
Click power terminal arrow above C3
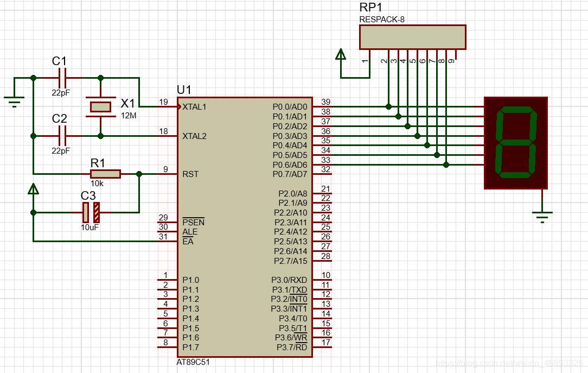point(34,189)
